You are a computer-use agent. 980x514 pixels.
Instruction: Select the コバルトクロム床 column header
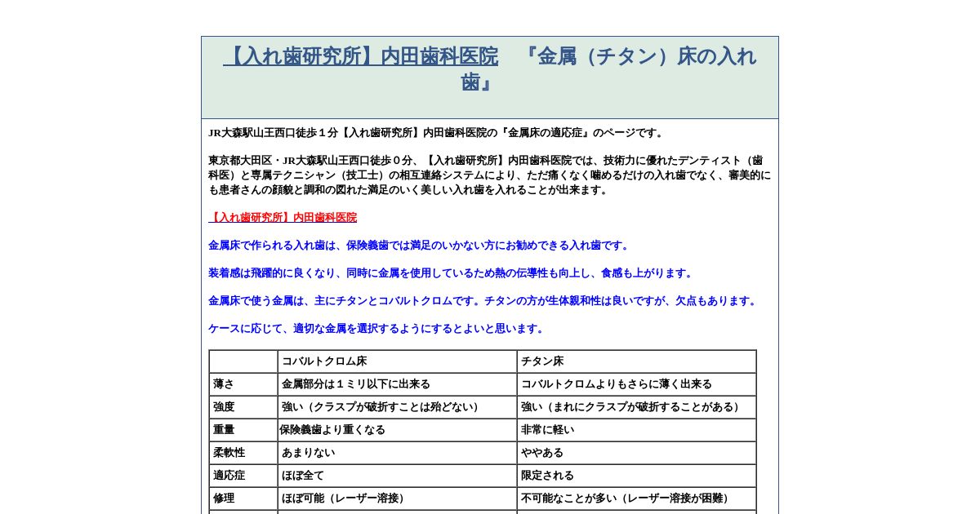(x=397, y=361)
